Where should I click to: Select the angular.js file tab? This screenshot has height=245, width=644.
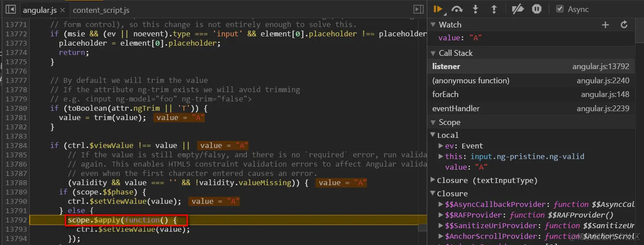click(x=39, y=10)
